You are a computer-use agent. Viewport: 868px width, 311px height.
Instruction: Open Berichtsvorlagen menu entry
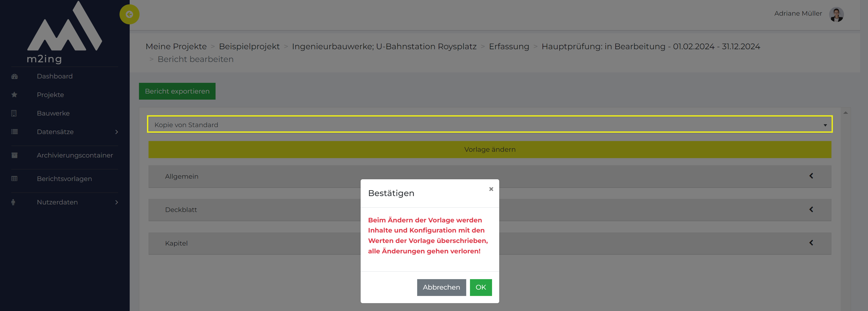pos(64,179)
